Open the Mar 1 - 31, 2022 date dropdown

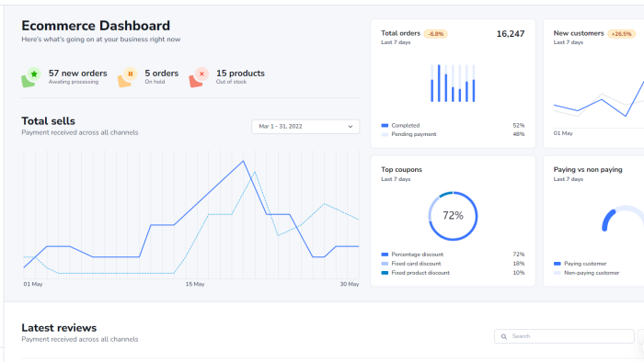click(x=305, y=126)
